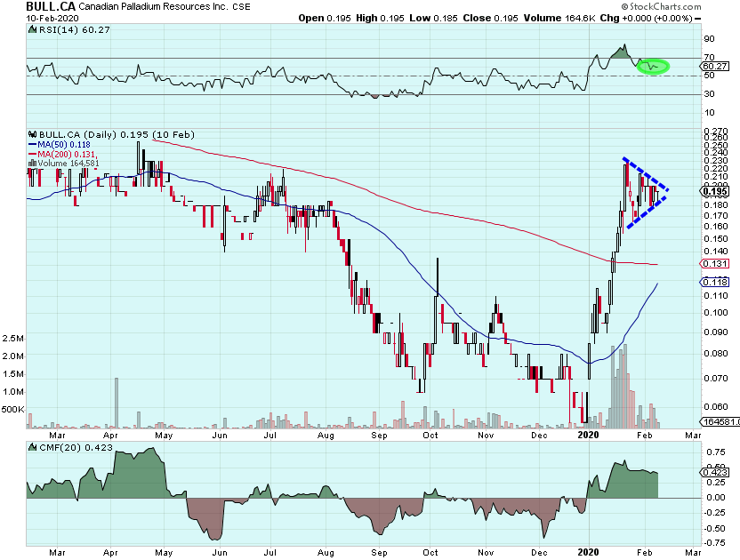
Task: Click the blue MA(50) line swatch in legend
Action: (33, 145)
